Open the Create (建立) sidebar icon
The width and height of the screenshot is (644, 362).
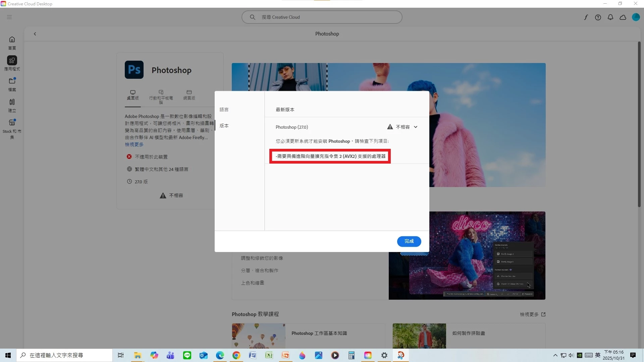click(x=12, y=102)
